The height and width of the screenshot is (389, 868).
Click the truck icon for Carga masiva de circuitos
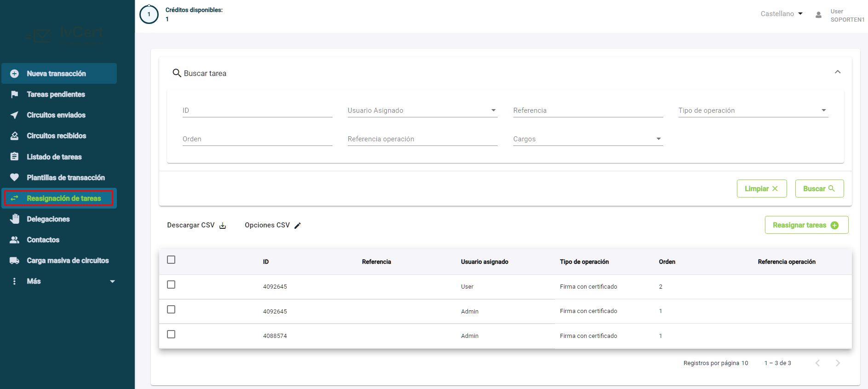coord(14,261)
